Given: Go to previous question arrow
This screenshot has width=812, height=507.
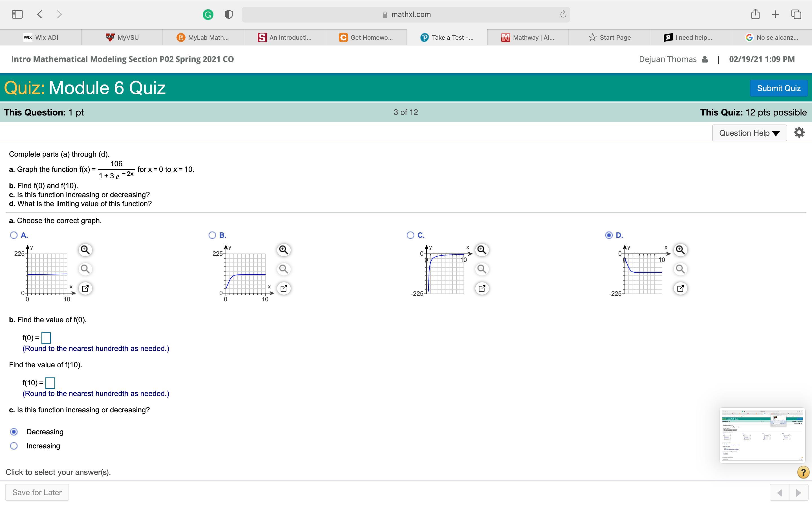Looking at the screenshot, I should [x=780, y=493].
